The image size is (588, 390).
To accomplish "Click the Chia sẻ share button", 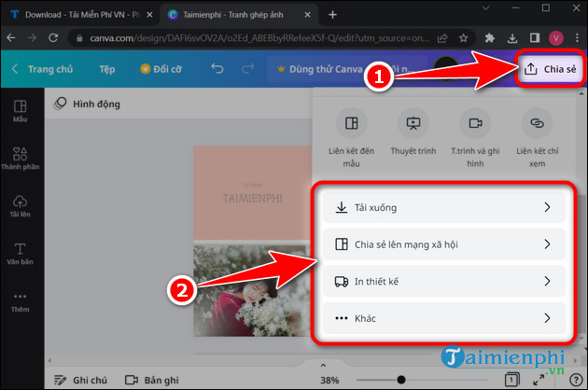I will coord(550,69).
